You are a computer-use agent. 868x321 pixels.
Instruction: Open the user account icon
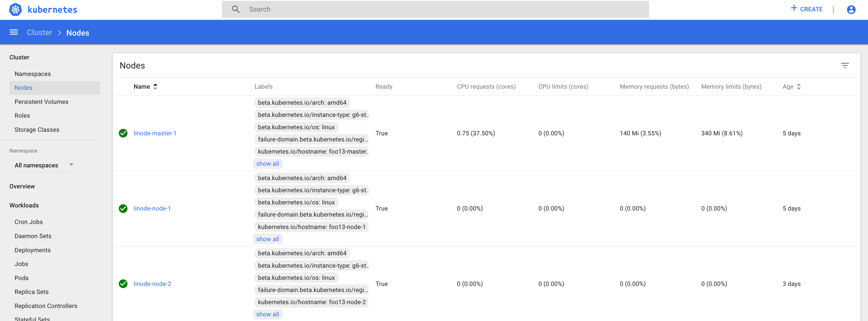click(x=851, y=9)
